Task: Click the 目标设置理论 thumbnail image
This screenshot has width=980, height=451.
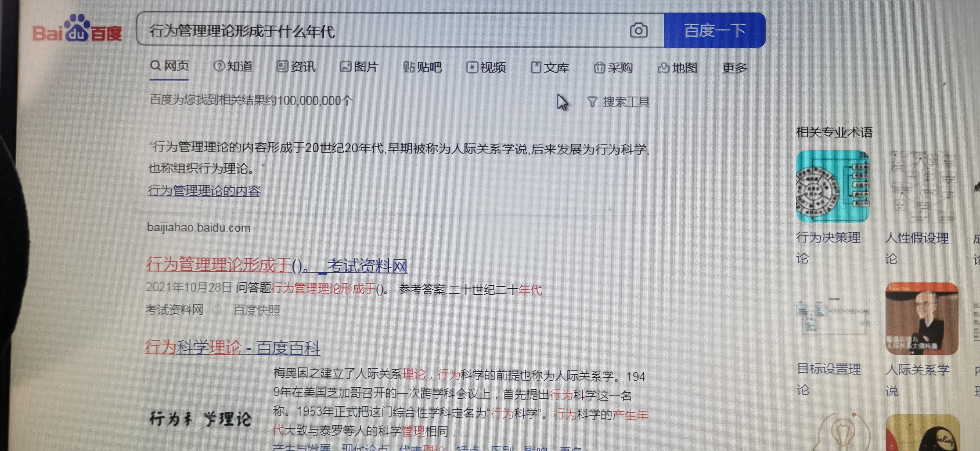Action: [833, 318]
